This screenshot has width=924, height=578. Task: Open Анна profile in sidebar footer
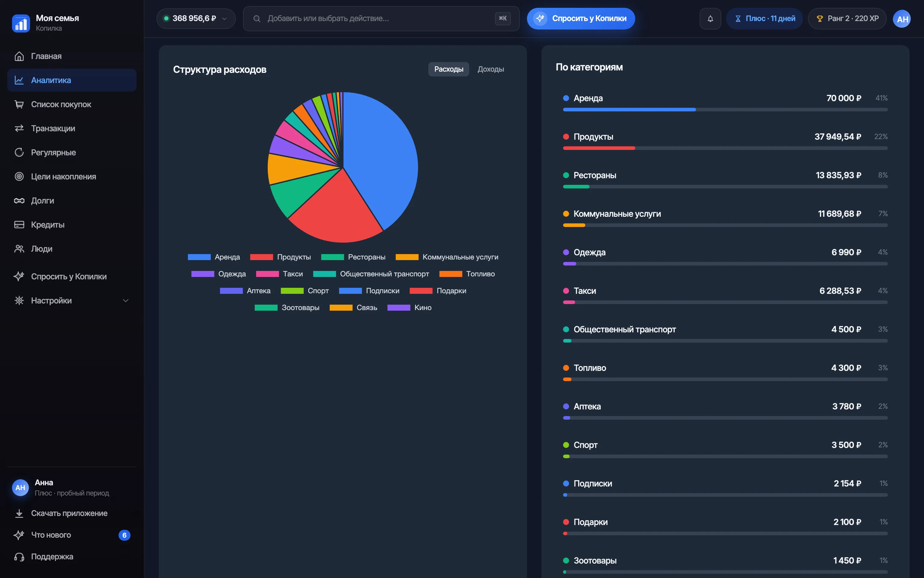72,487
